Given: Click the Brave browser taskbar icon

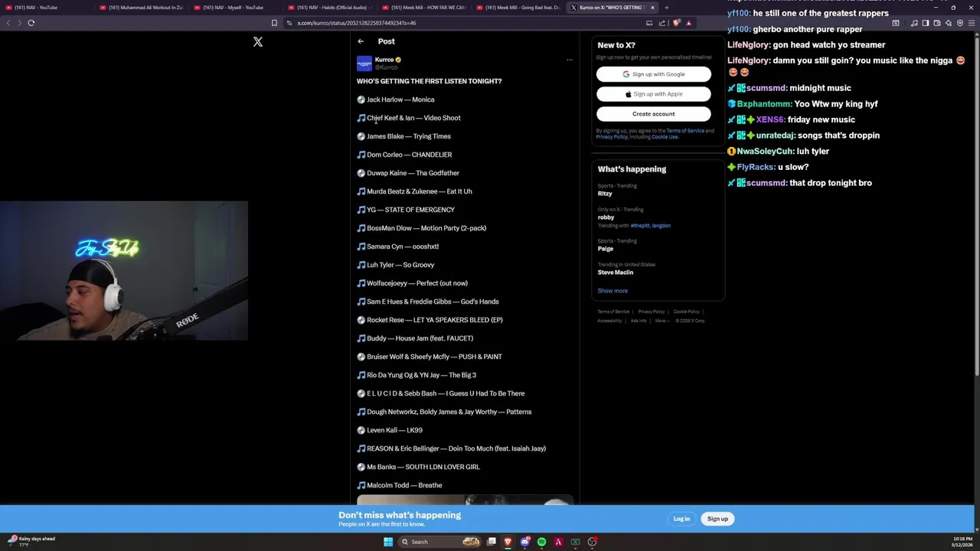Looking at the screenshot, I should [x=508, y=542].
